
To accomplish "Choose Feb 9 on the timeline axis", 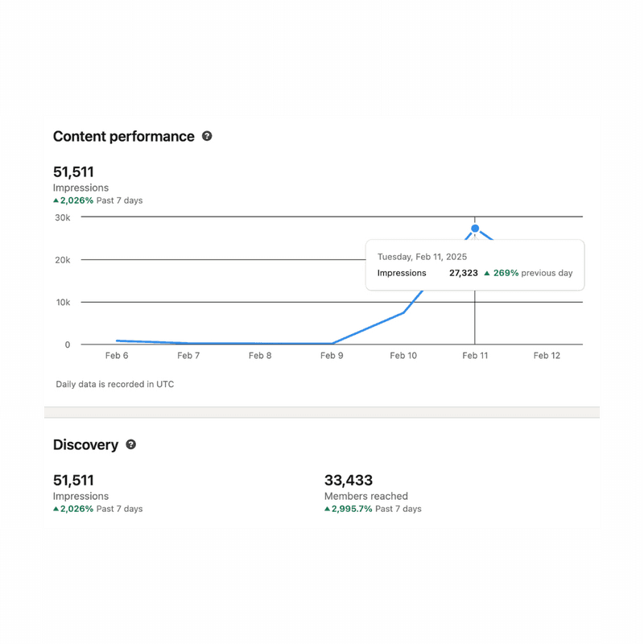I will tap(332, 356).
